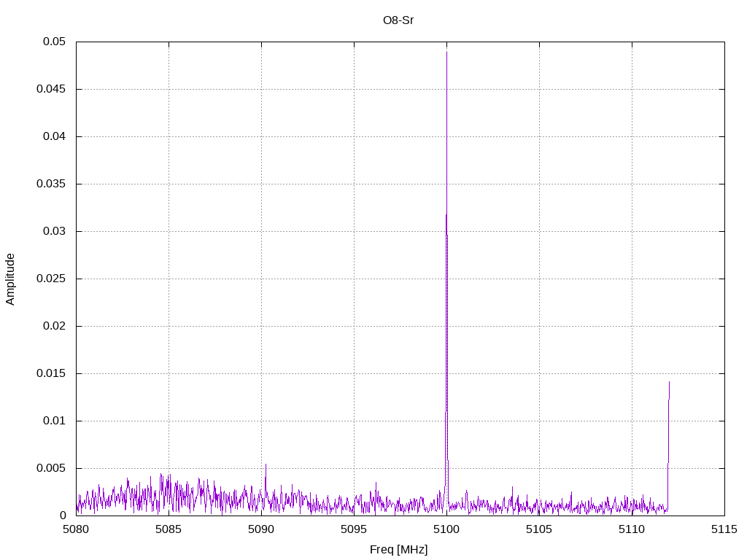The image size is (747, 560).
Task: Click the x-axis value 5080
Action: [x=76, y=529]
